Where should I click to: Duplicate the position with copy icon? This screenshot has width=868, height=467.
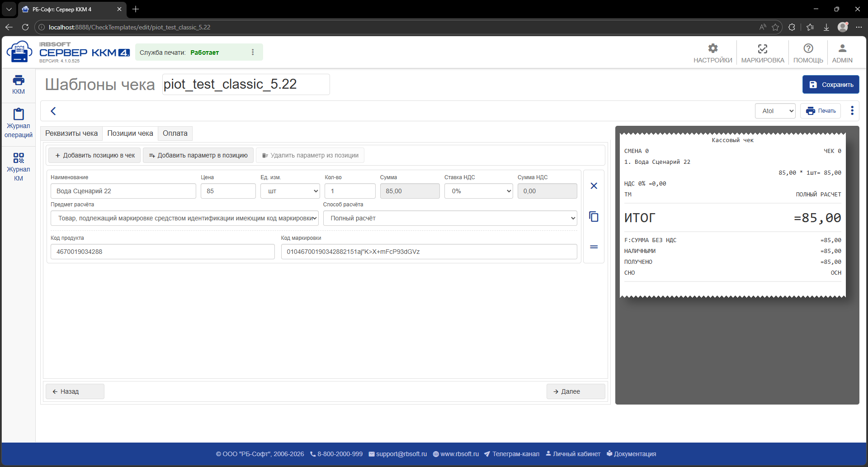pos(594,217)
